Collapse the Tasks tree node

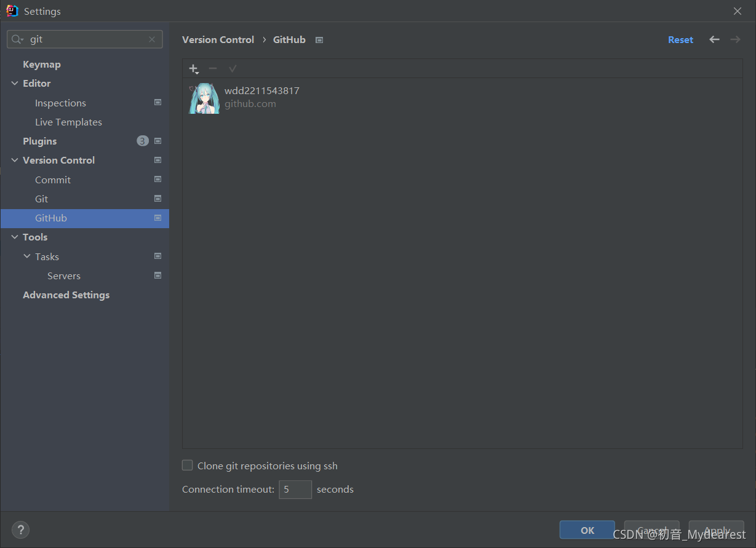click(27, 256)
